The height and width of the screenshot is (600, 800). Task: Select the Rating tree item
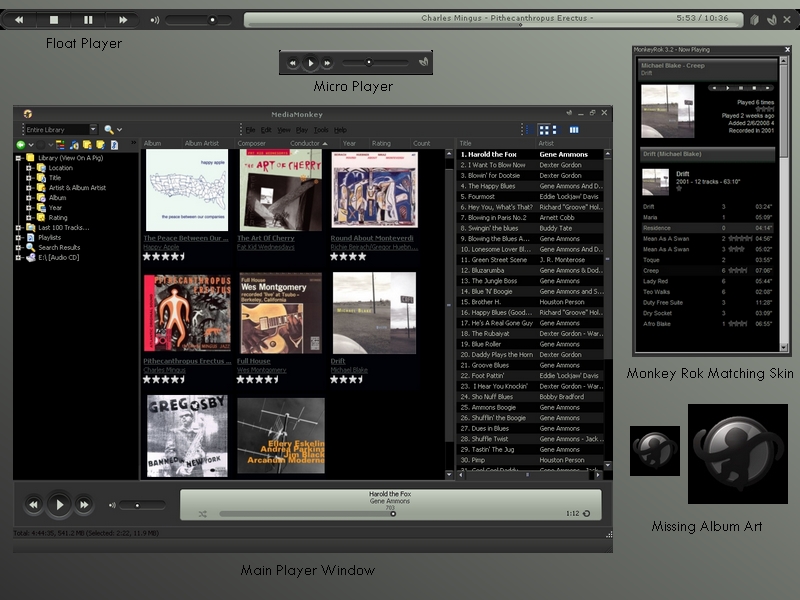(57, 218)
